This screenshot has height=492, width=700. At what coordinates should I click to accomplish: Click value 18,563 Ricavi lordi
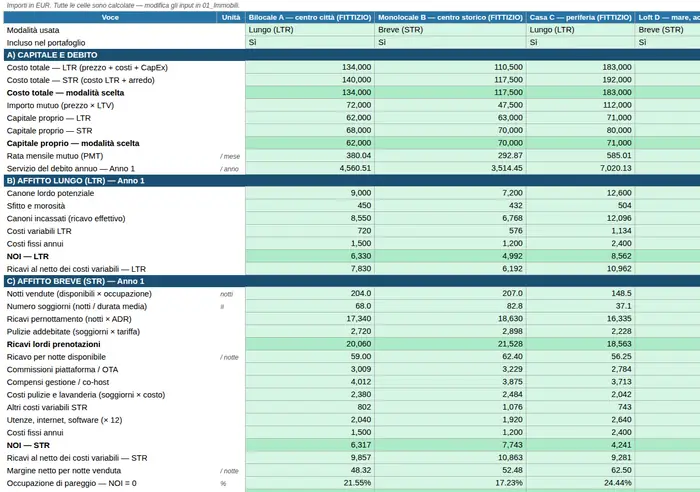[619, 344]
